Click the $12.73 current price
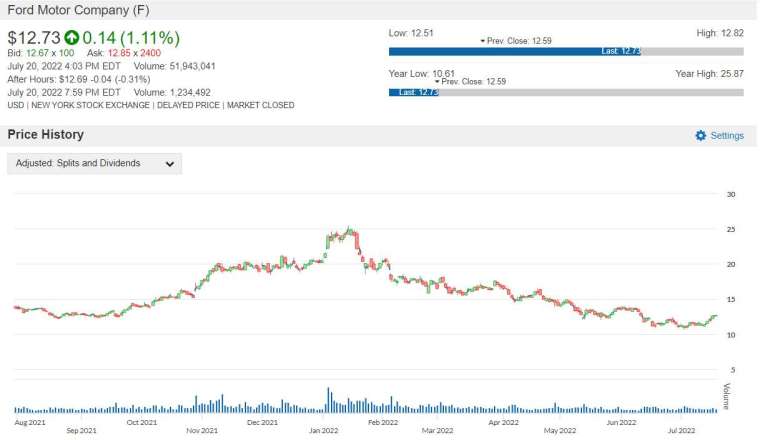This screenshot has height=440, width=760. (34, 38)
